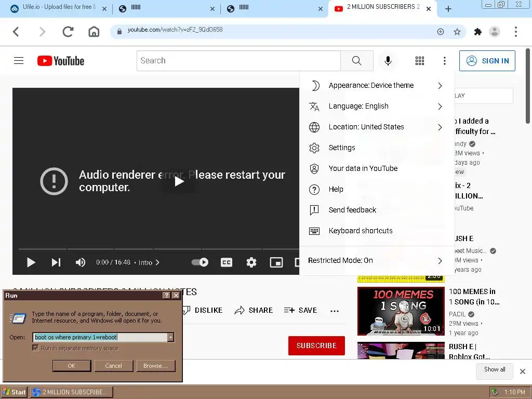
Task: View site info padlock icon
Action: (119, 32)
